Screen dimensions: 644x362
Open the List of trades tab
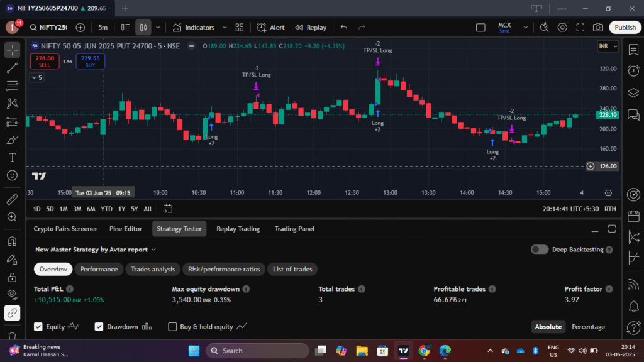(292, 269)
